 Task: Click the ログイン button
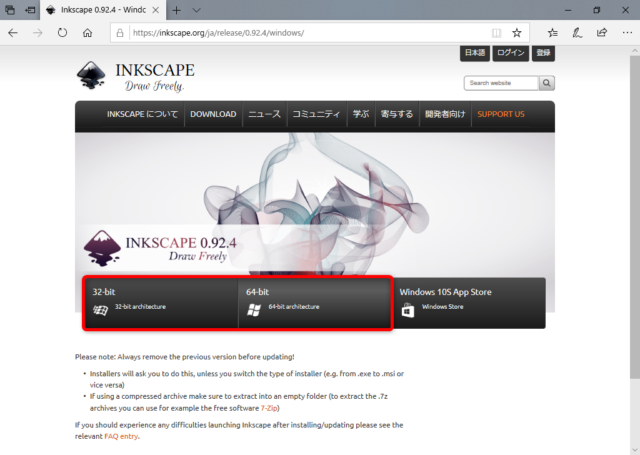point(511,53)
